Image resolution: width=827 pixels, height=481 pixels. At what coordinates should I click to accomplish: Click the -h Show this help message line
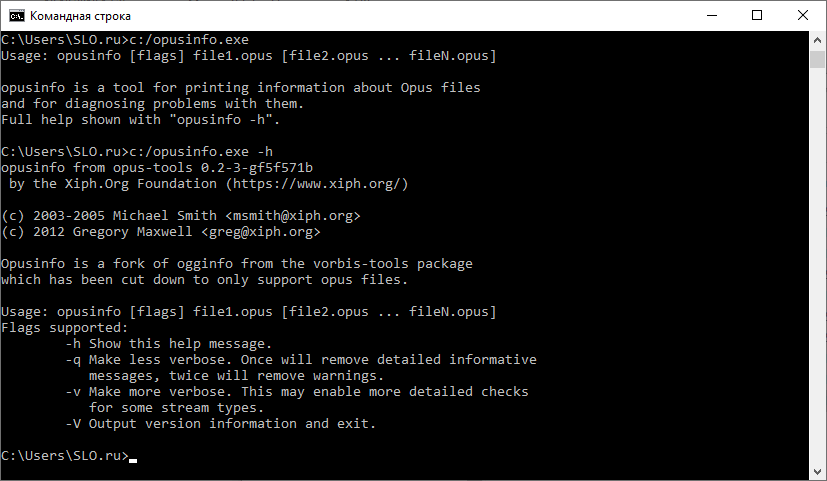click(x=169, y=344)
